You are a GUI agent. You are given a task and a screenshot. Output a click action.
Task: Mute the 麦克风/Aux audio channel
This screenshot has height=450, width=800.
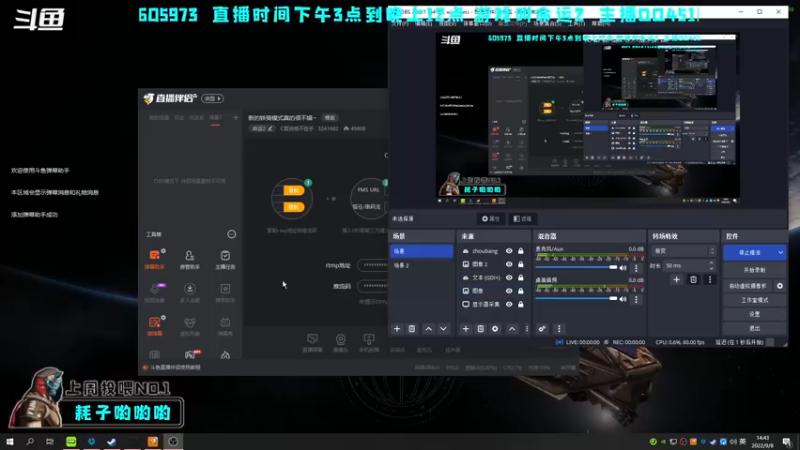[x=622, y=268]
